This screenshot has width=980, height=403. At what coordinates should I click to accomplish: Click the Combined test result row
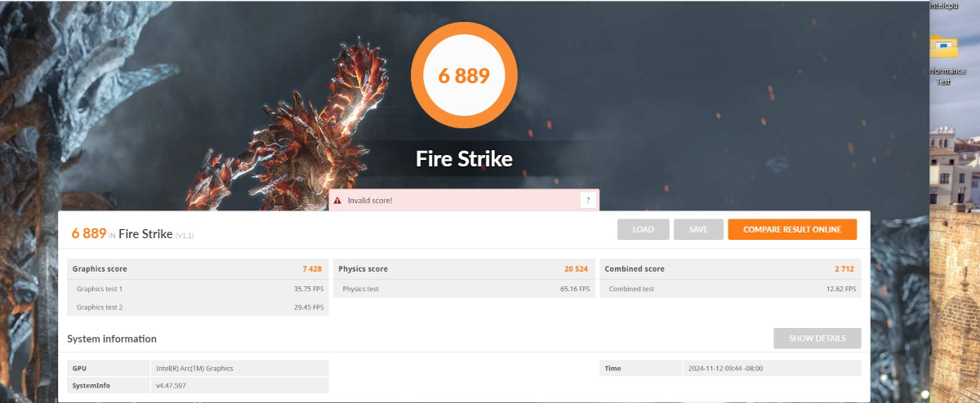click(x=730, y=289)
